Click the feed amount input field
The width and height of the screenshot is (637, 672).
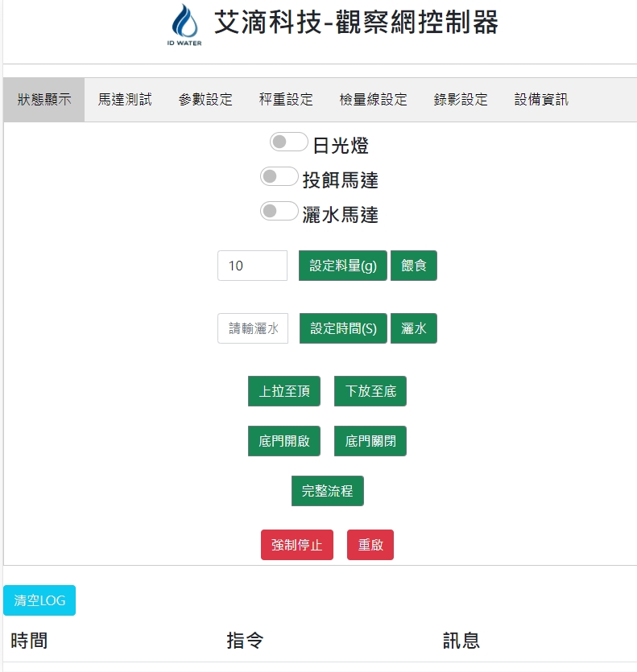[x=252, y=266]
